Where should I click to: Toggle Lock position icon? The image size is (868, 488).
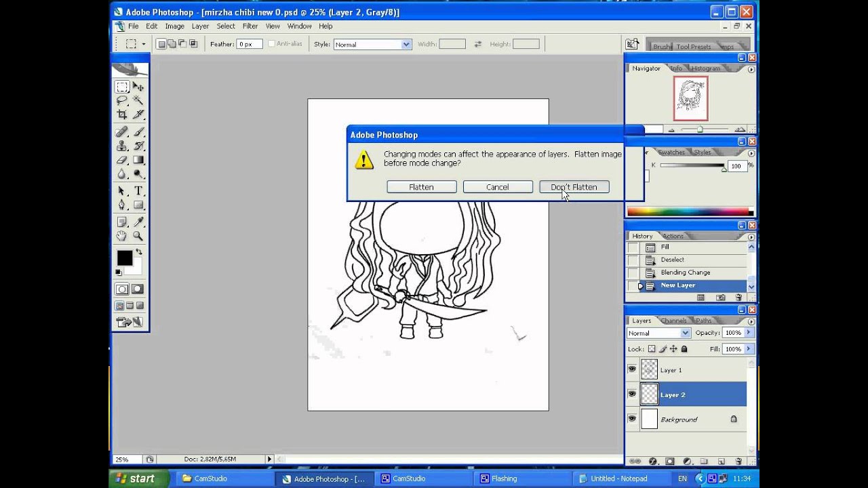click(673, 349)
